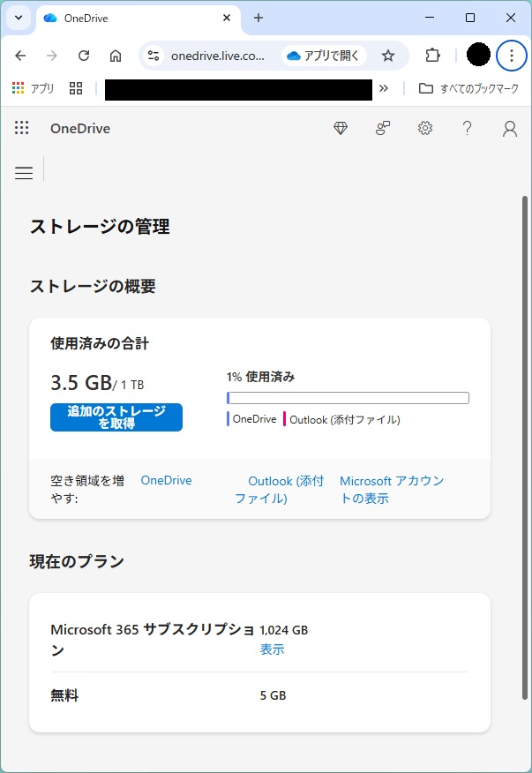Select the OneDrive browser tab
Image resolution: width=532 pixels, height=773 pixels.
click(x=138, y=19)
